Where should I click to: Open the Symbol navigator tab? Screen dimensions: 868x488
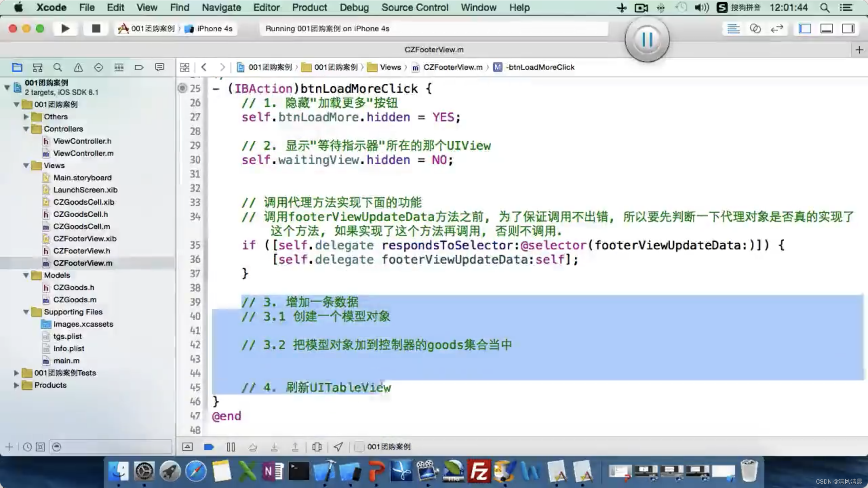[x=37, y=67]
